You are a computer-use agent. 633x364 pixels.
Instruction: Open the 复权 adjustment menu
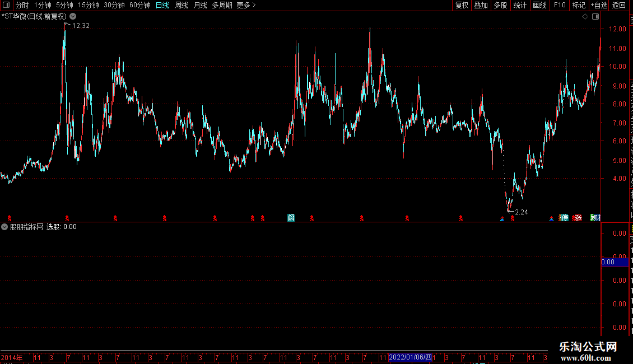pos(462,5)
